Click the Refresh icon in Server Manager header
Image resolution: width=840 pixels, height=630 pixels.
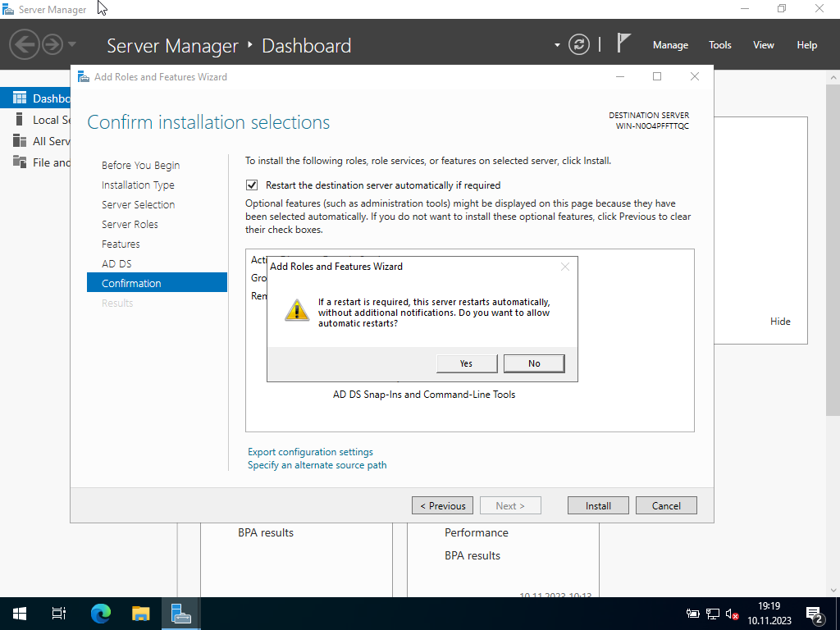578,44
